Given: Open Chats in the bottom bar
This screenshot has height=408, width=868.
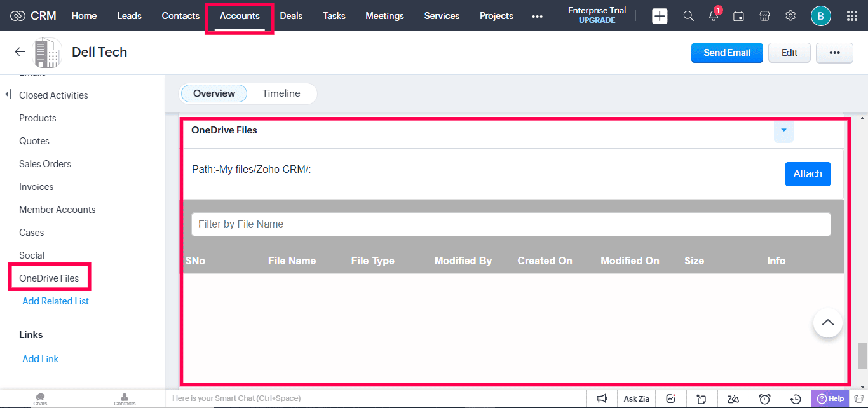Looking at the screenshot, I should click(x=40, y=399).
